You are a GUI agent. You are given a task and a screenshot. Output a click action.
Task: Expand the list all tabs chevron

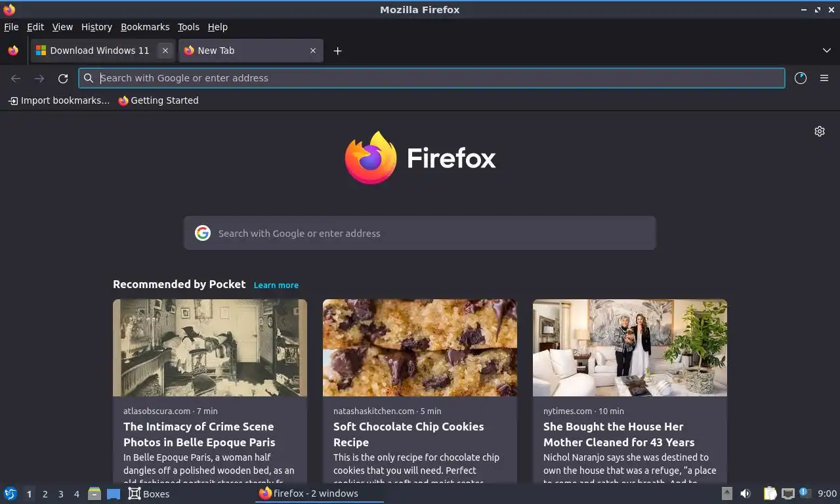827,51
